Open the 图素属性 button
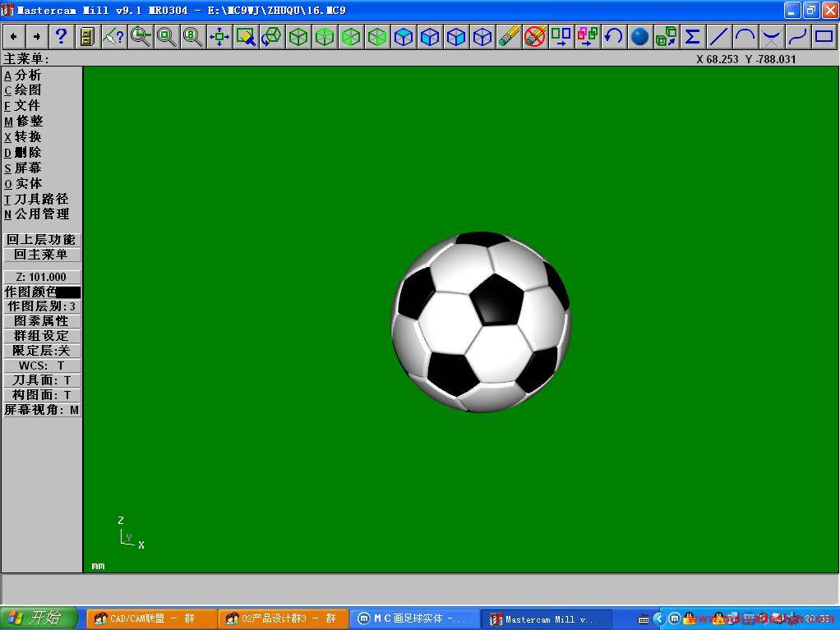The height and width of the screenshot is (630, 840). [42, 321]
